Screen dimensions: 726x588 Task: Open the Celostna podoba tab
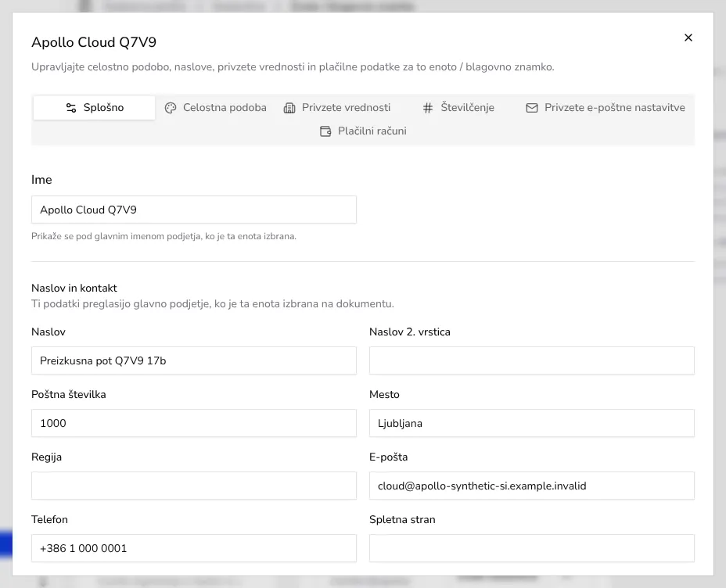[x=216, y=108]
